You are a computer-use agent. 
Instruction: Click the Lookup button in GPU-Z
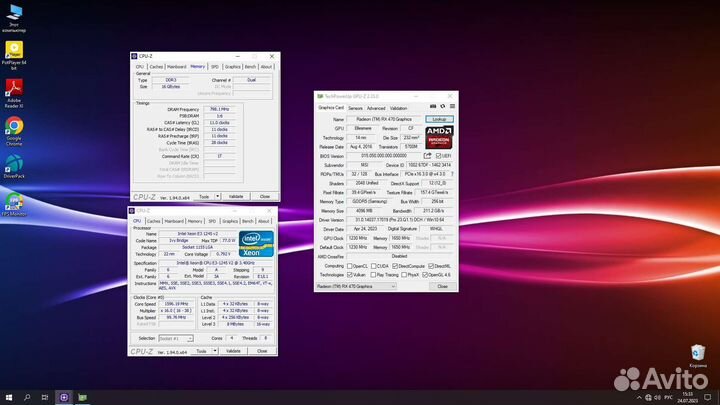pos(439,119)
